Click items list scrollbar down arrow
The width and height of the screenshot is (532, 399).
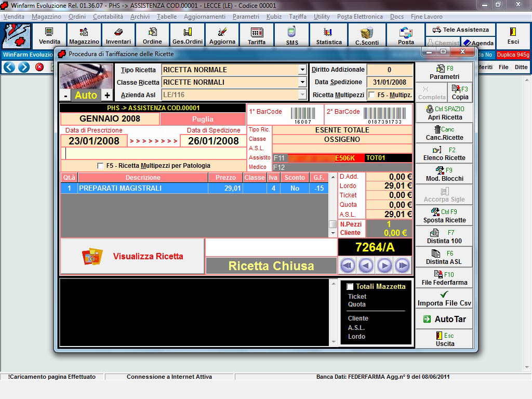click(x=333, y=233)
